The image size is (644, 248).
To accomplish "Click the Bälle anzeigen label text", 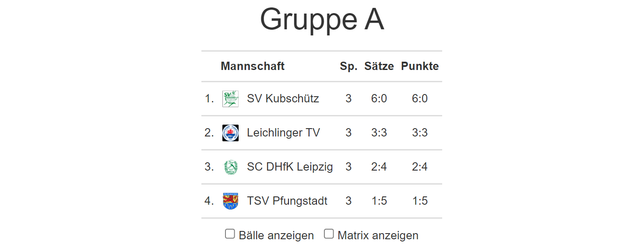I will pos(276,235).
